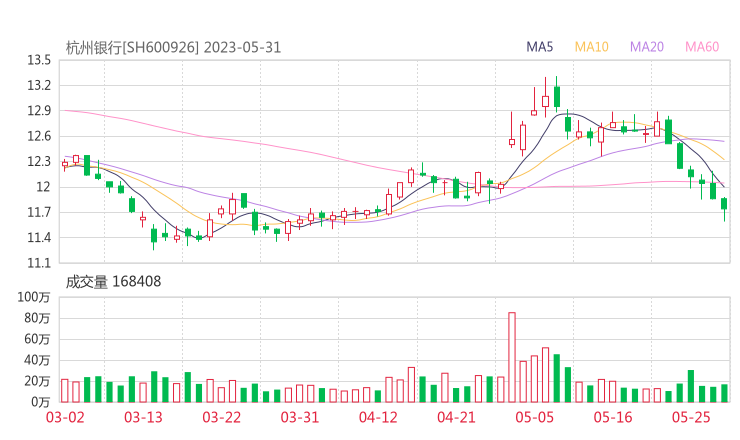The image size is (740, 440).
Task: Click the 05-25 date axis label
Action: pos(691,417)
